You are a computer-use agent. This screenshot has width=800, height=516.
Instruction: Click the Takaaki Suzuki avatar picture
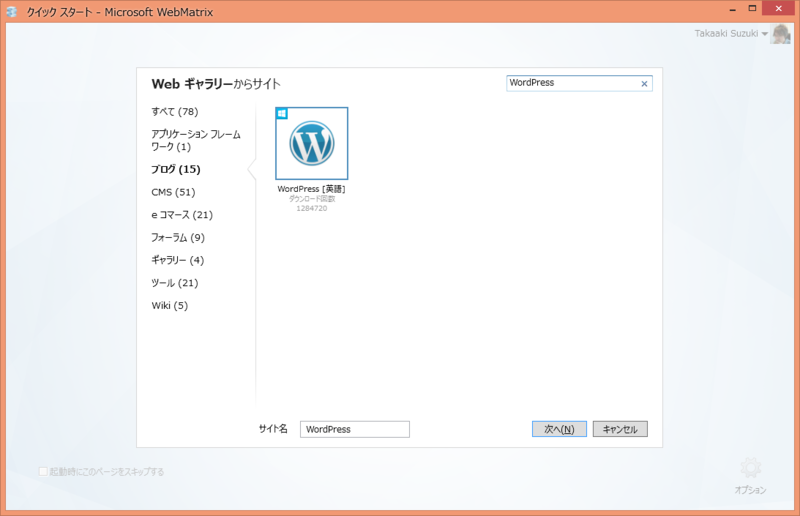pos(781,34)
